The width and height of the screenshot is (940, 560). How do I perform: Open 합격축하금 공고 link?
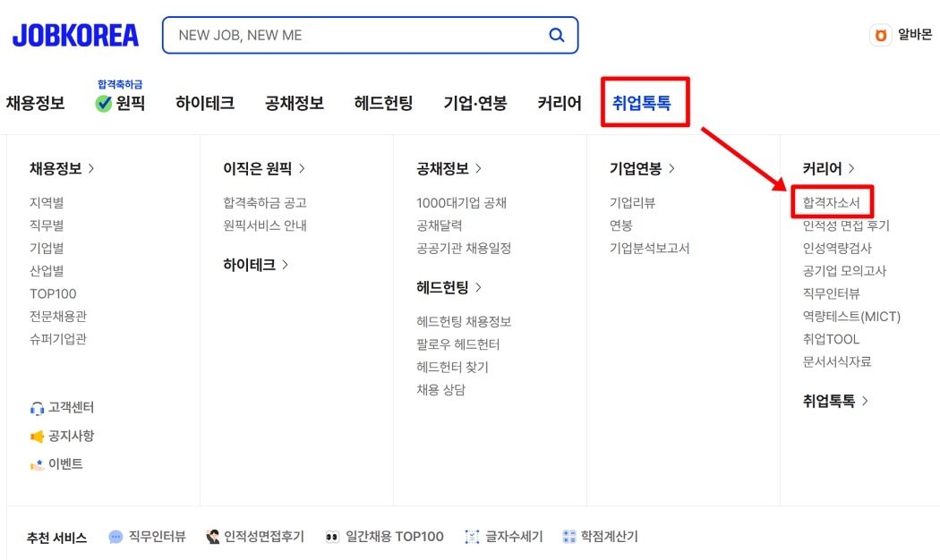265,202
